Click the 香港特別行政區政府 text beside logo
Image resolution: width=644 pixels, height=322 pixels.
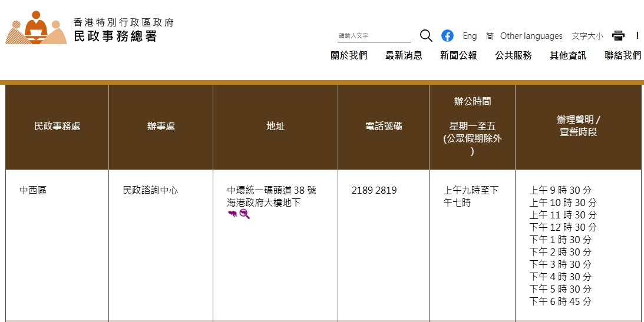[124, 22]
